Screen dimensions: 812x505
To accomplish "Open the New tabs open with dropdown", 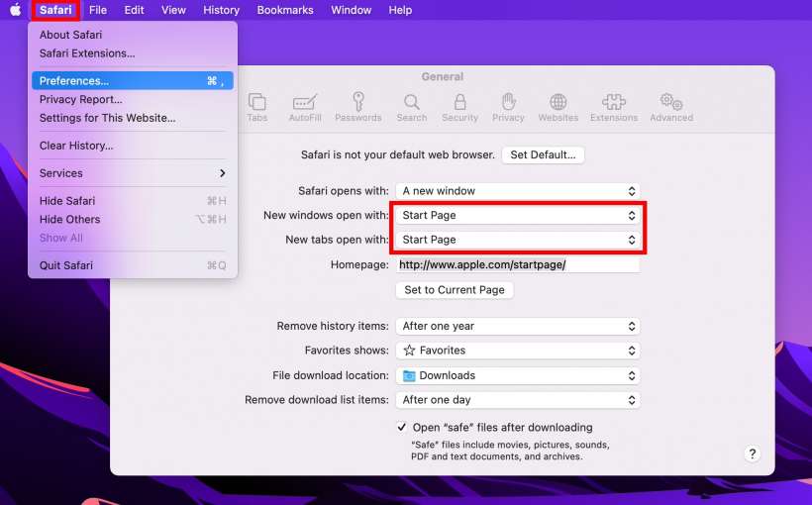I will tap(518, 240).
